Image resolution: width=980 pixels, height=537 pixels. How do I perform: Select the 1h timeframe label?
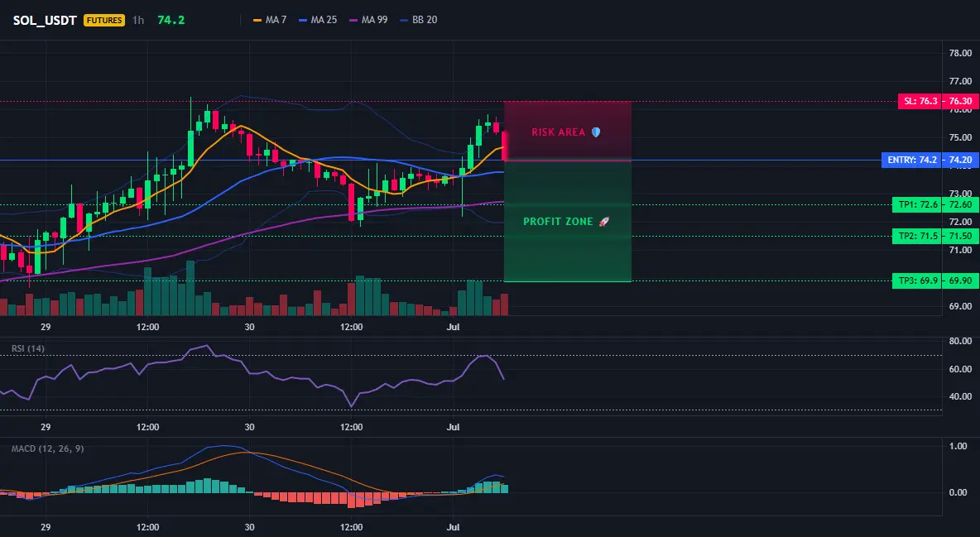[138, 20]
